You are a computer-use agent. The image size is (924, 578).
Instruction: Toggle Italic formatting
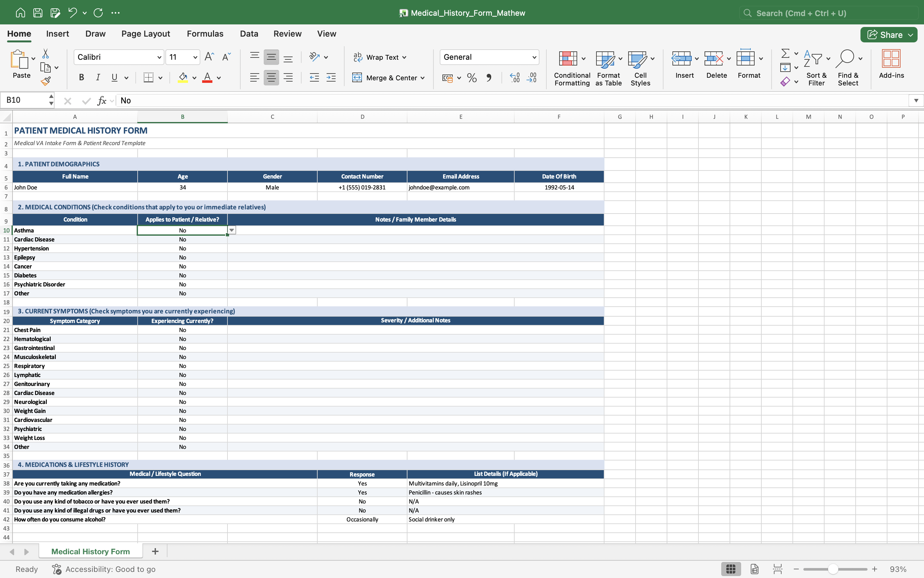98,78
